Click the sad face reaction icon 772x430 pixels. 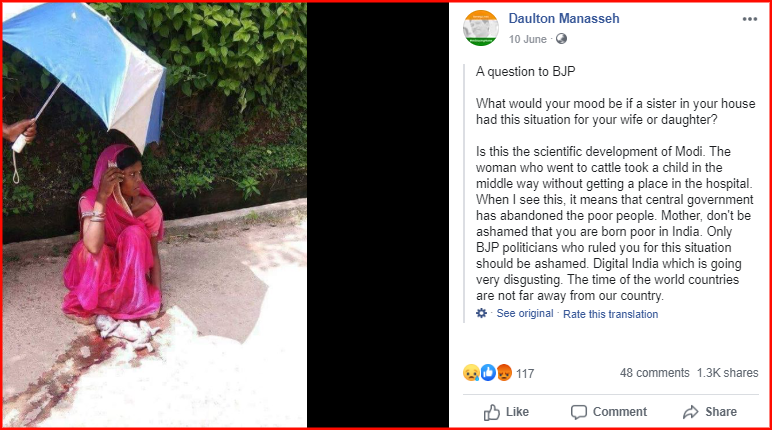pyautogui.click(x=471, y=373)
